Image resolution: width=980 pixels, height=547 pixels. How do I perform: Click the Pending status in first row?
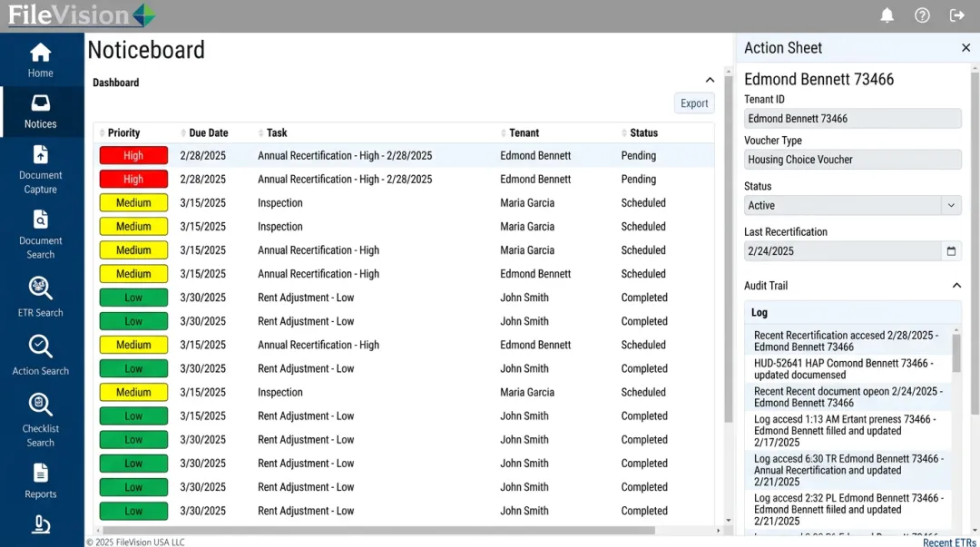point(638,156)
